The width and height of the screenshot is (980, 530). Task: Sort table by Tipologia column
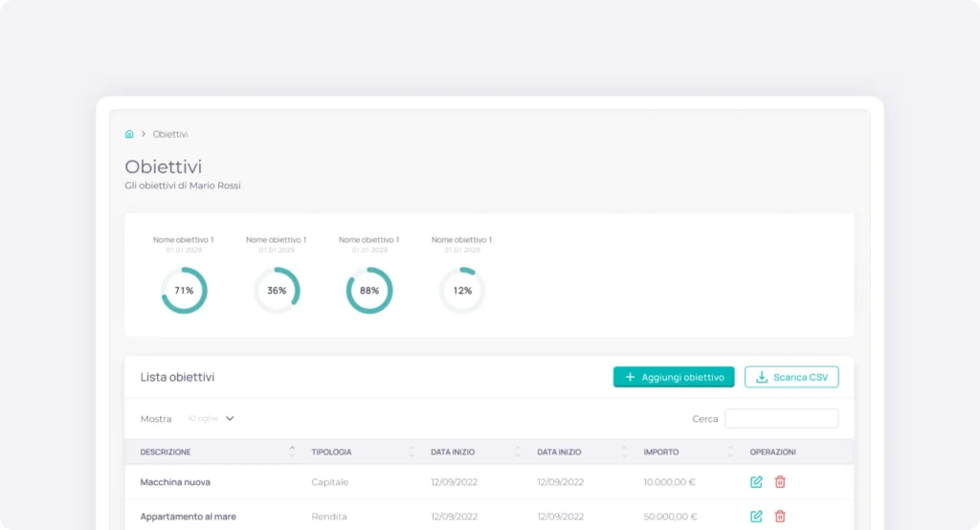pyautogui.click(x=412, y=452)
